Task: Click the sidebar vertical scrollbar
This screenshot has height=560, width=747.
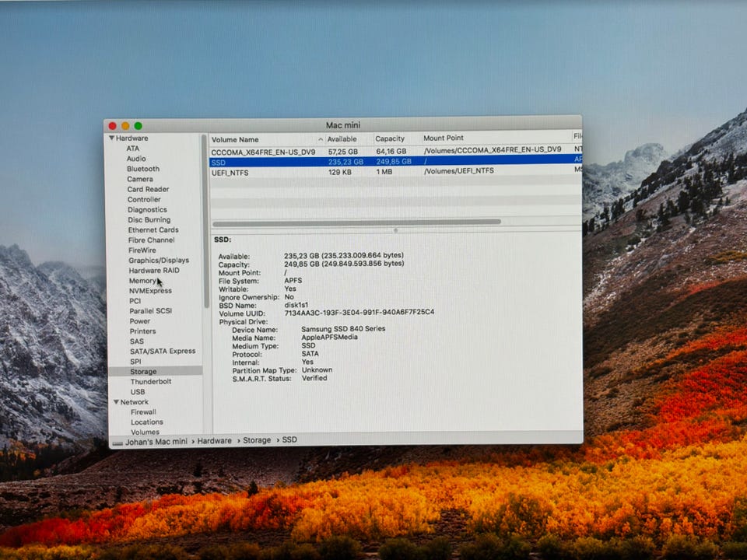Action: pos(205,222)
